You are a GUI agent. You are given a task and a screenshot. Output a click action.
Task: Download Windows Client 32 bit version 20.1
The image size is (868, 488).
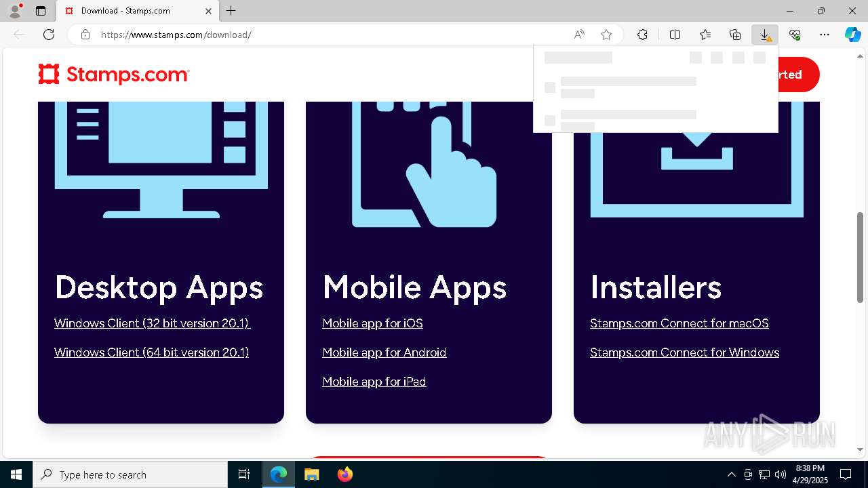point(153,323)
